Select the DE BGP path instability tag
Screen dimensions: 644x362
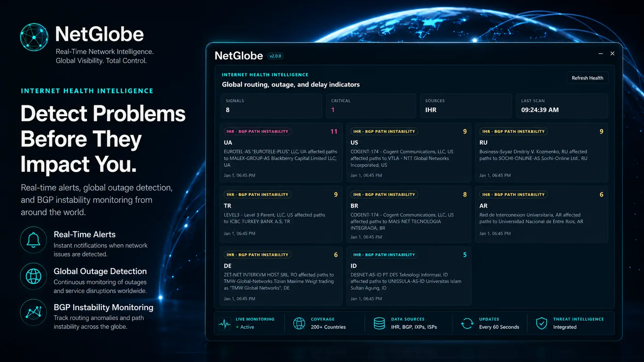257,255
